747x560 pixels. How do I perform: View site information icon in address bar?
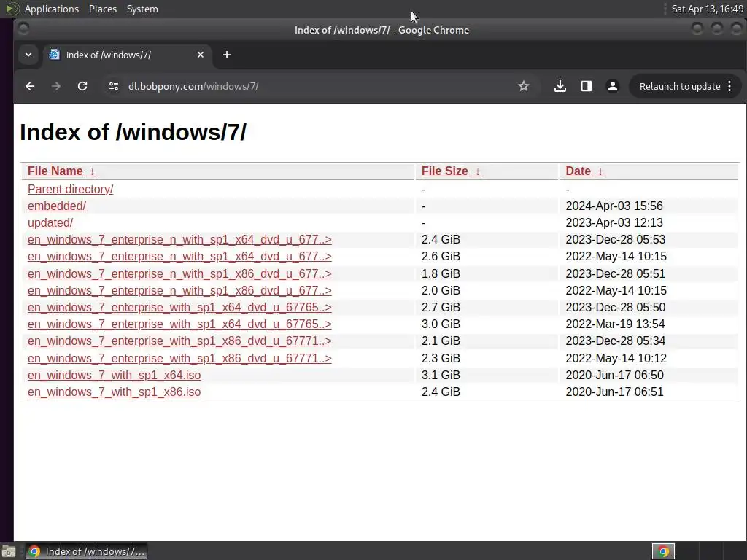[x=113, y=86]
